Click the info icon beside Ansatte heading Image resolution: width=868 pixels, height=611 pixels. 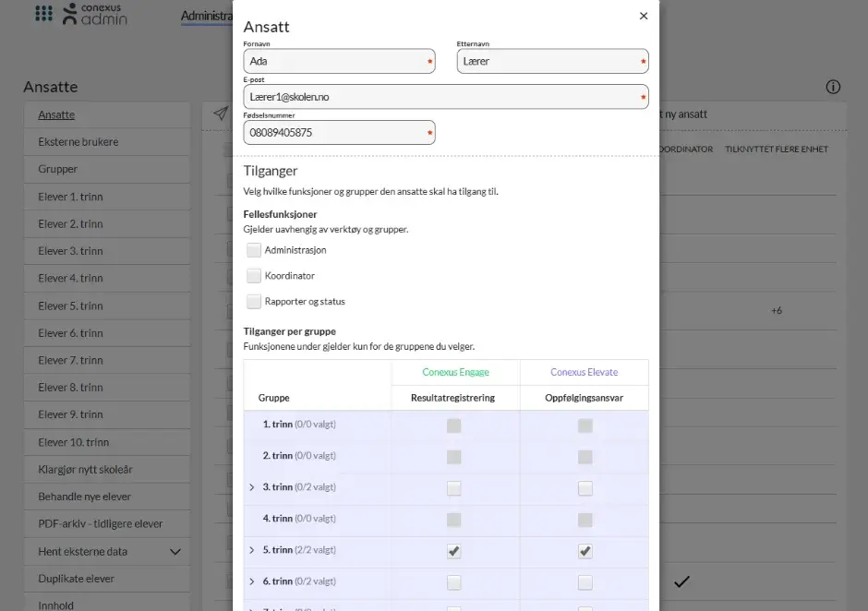tap(833, 87)
